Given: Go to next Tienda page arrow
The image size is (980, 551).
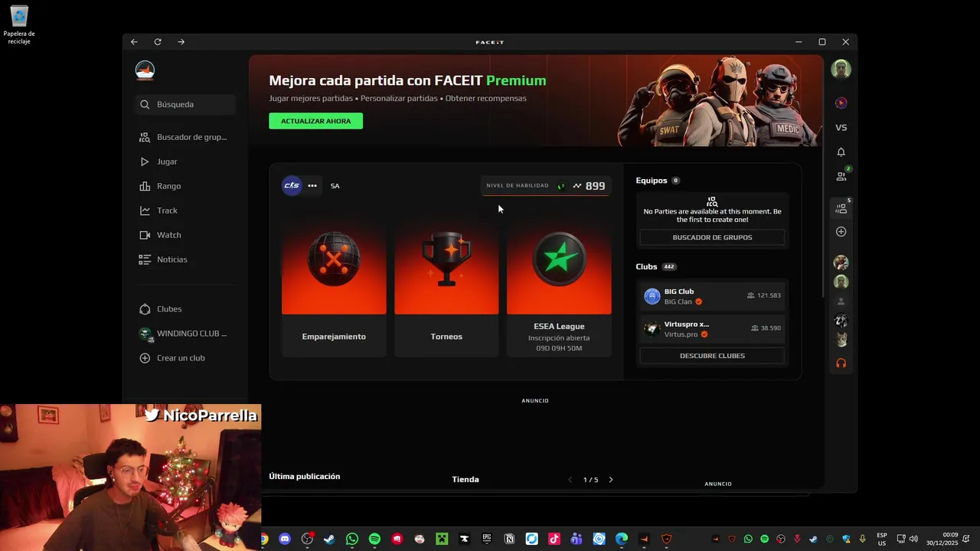Looking at the screenshot, I should click(611, 480).
